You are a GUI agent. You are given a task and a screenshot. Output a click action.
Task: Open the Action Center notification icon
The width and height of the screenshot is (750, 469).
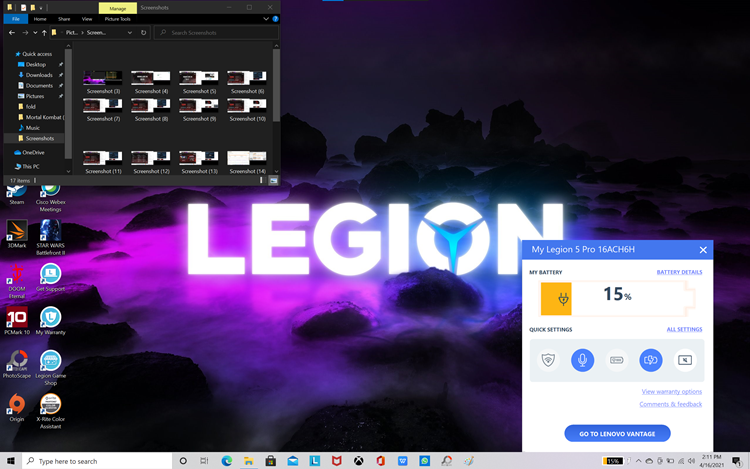737,461
